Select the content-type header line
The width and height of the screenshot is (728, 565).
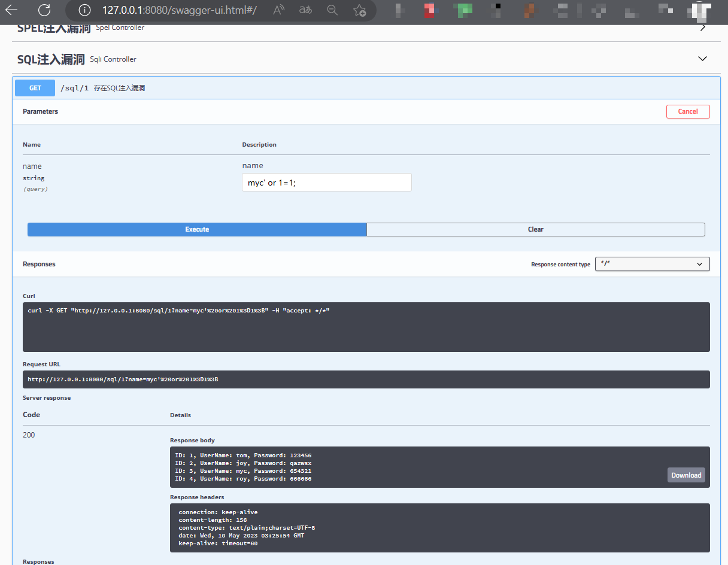[x=247, y=528]
